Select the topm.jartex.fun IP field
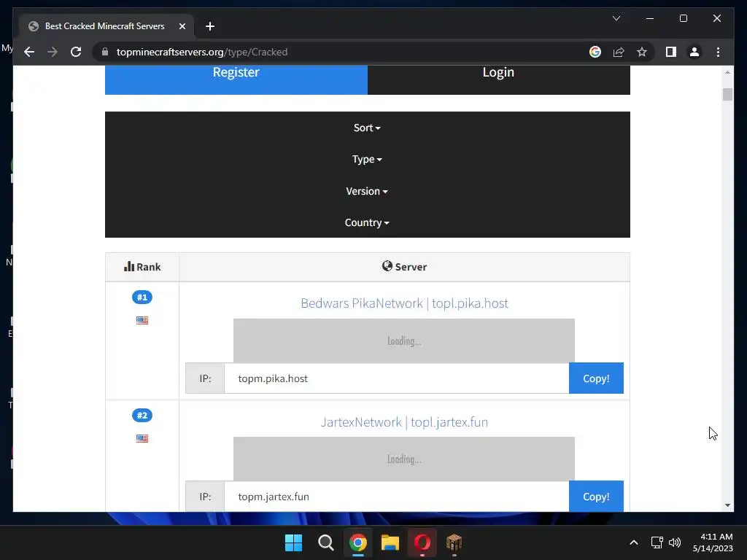 click(396, 496)
